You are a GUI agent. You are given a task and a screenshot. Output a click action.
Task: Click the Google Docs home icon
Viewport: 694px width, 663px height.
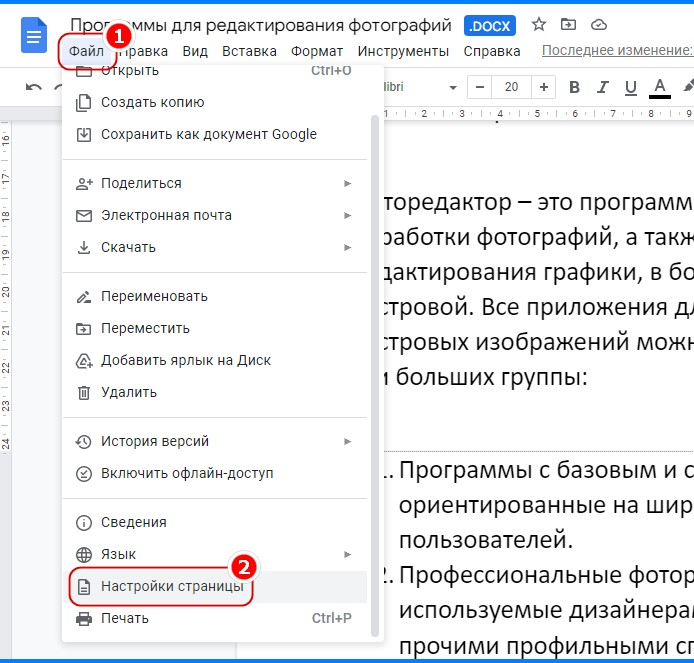pyautogui.click(x=35, y=37)
